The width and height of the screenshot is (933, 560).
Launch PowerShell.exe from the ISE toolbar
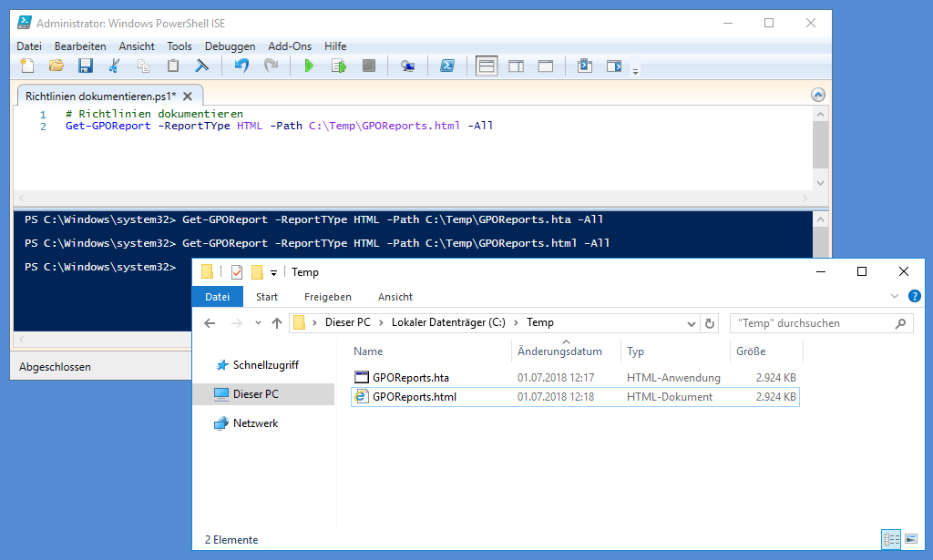click(x=447, y=66)
